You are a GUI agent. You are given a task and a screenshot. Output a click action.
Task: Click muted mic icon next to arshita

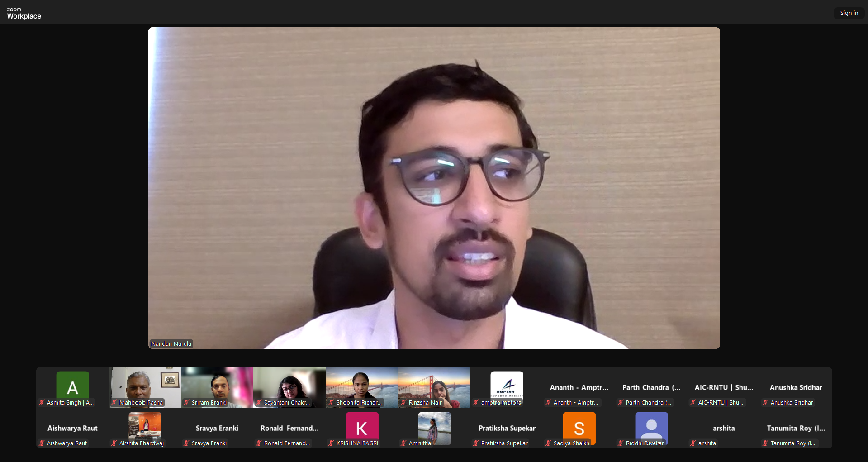tap(693, 443)
